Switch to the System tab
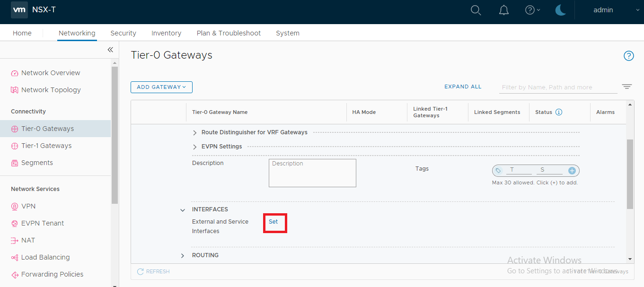The image size is (644, 287). click(x=288, y=33)
